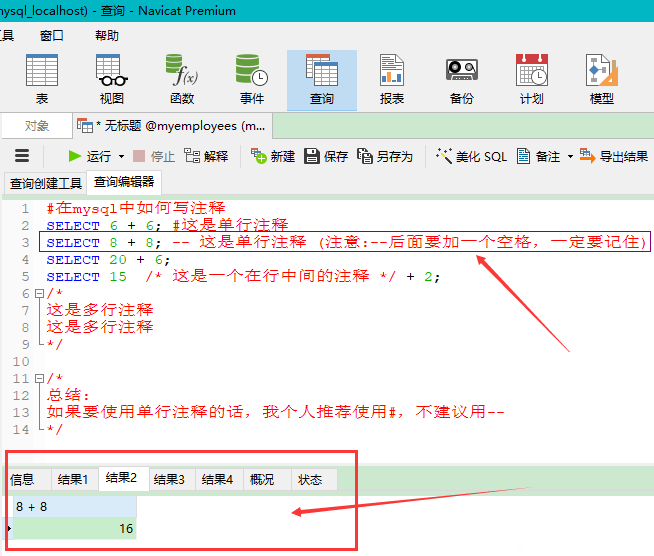Image resolution: width=654 pixels, height=556 pixels.
Task: Run the query with 运行 button
Action: pos(90,156)
